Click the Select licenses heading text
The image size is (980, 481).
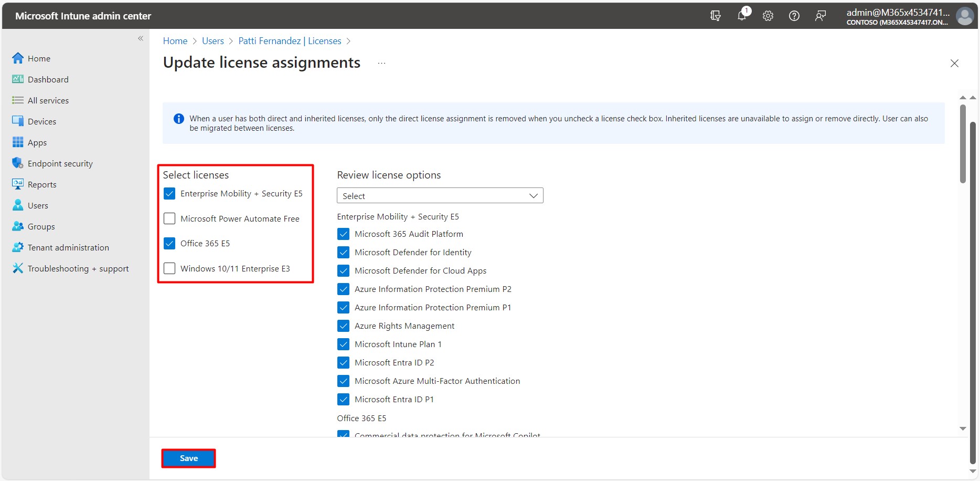pos(196,175)
